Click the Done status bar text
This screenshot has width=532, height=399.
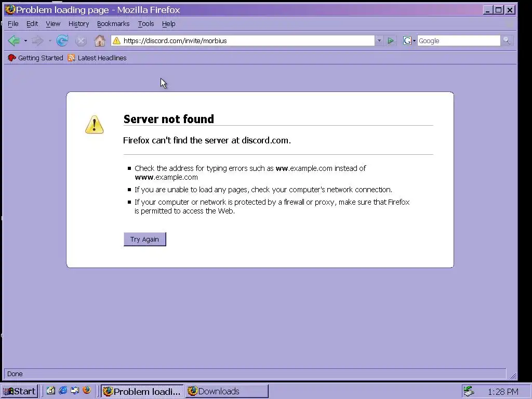point(15,374)
